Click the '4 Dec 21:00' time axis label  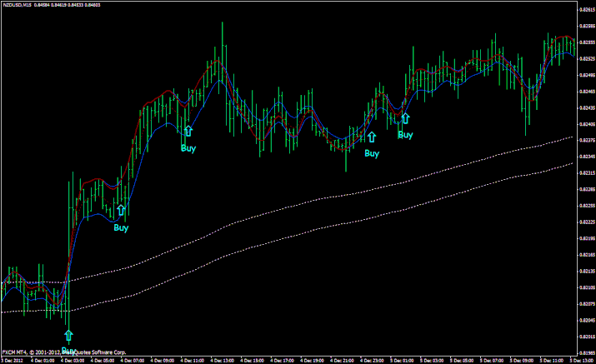click(342, 360)
